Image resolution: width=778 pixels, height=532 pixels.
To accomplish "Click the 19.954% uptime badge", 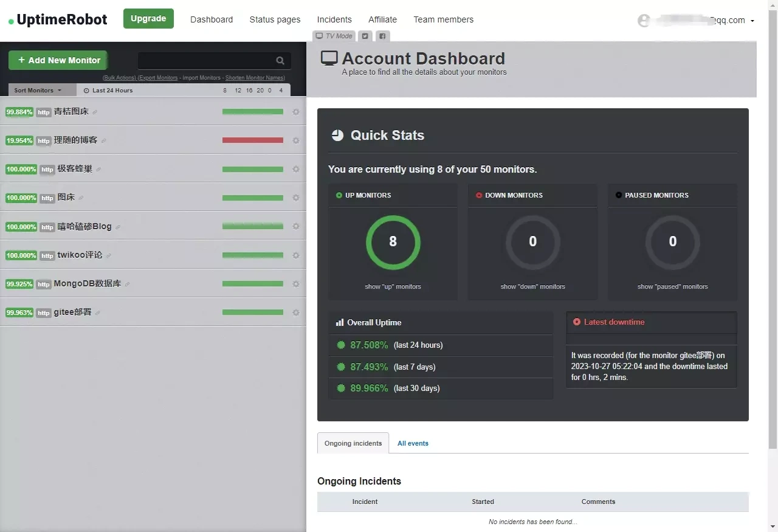I will tap(19, 140).
